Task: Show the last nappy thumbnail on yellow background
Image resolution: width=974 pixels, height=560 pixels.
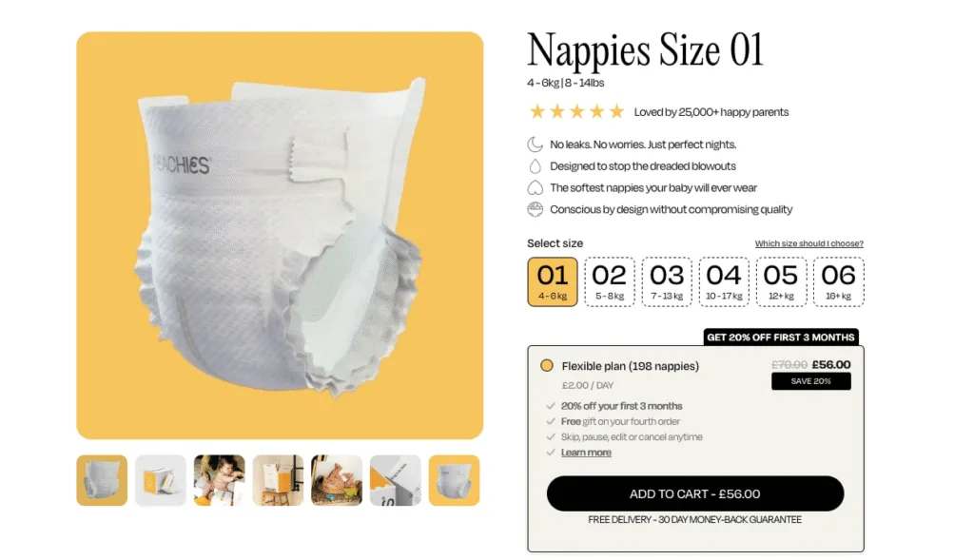Action: pyautogui.click(x=454, y=480)
